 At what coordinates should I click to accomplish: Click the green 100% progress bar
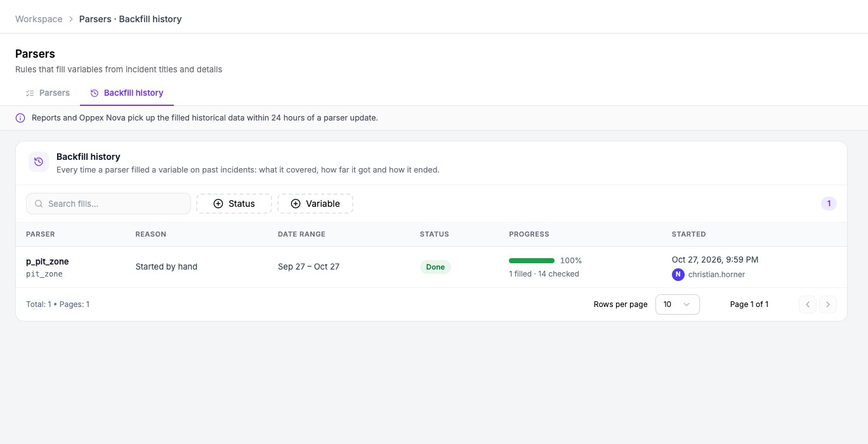click(532, 261)
